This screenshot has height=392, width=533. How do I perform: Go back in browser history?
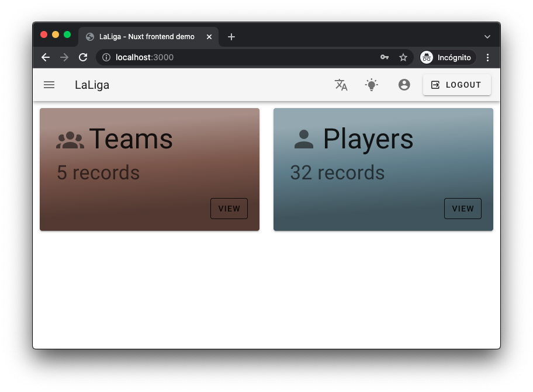[x=46, y=57]
